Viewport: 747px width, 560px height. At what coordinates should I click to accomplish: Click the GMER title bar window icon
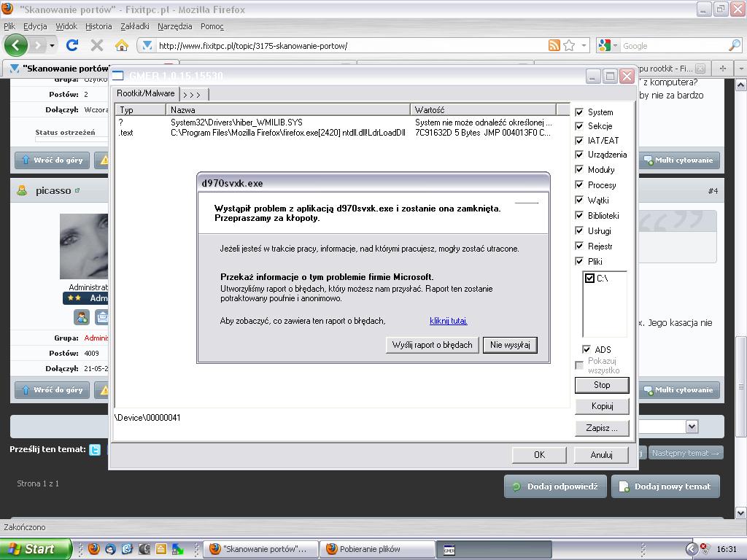[x=117, y=75]
